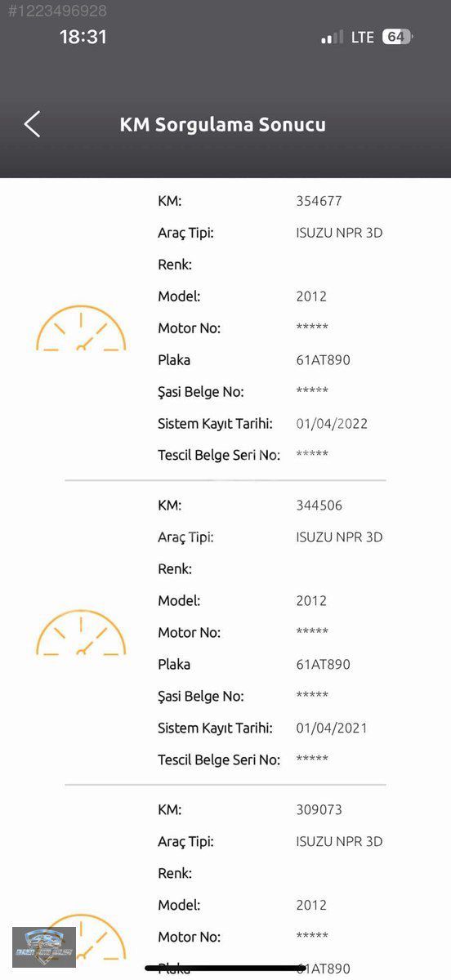451x980 pixels.
Task: Tap the watermark logo at the bottom left
Action: [x=44, y=947]
